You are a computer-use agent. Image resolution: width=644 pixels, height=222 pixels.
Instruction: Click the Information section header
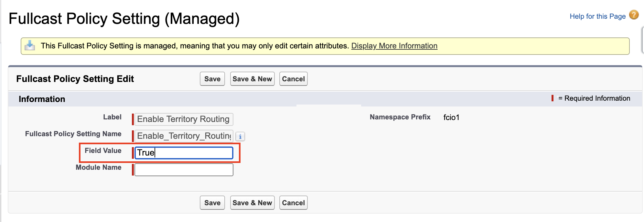(42, 99)
